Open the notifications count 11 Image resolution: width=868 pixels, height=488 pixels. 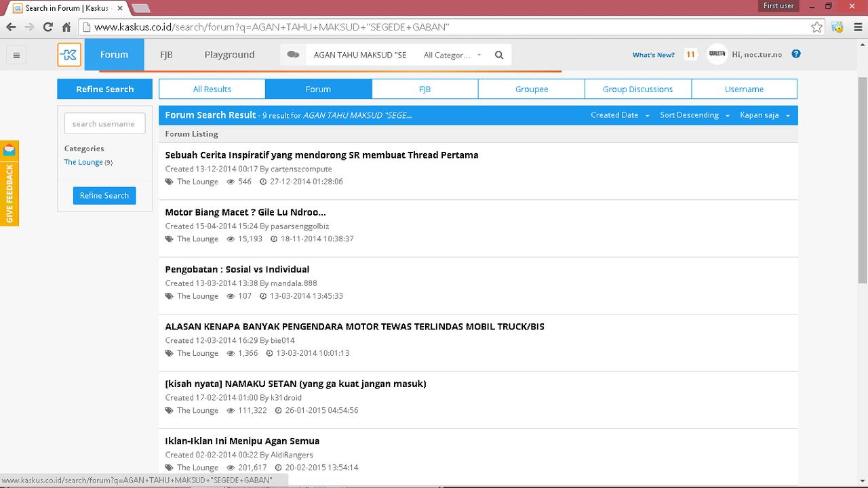pos(690,55)
